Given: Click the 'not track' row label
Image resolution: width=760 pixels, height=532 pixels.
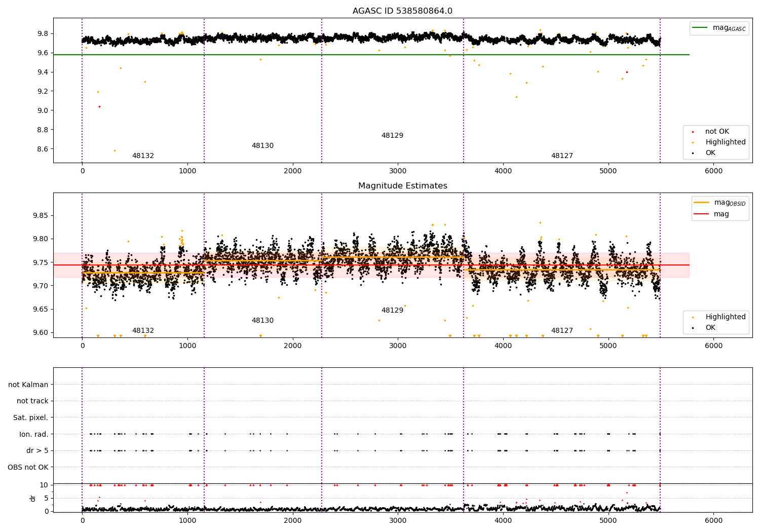Looking at the screenshot, I should pos(32,401).
